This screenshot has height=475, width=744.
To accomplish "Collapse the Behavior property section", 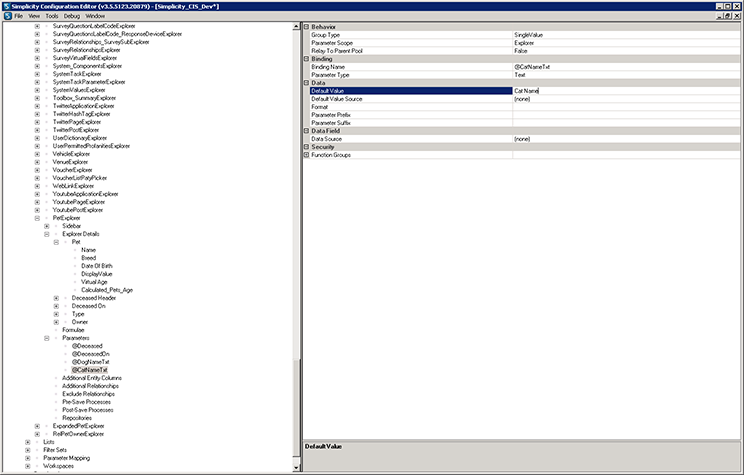I will [x=307, y=27].
